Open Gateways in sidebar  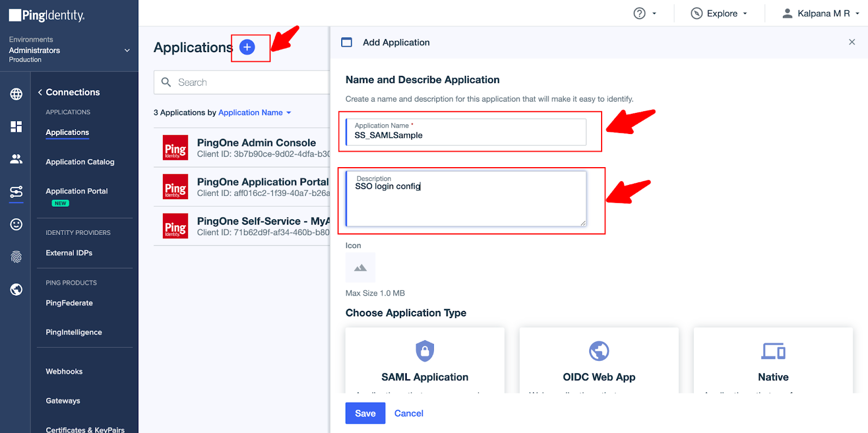[x=63, y=400]
